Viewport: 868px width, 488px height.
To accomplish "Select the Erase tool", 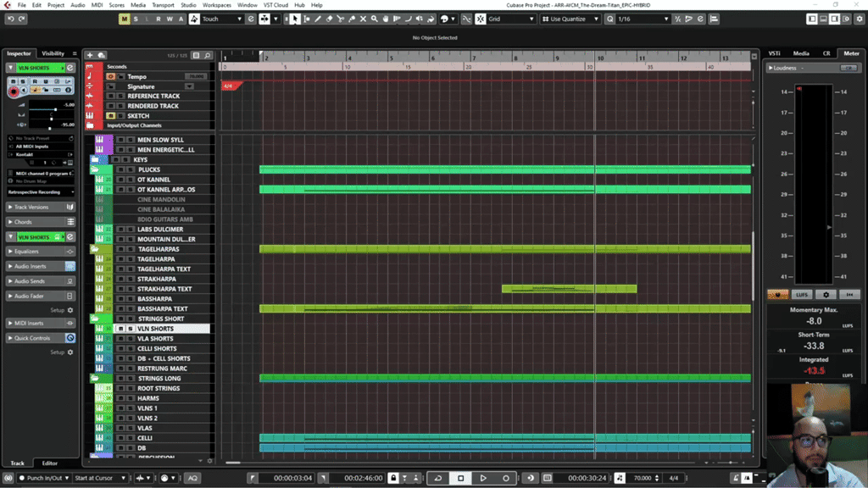I will 329,19.
